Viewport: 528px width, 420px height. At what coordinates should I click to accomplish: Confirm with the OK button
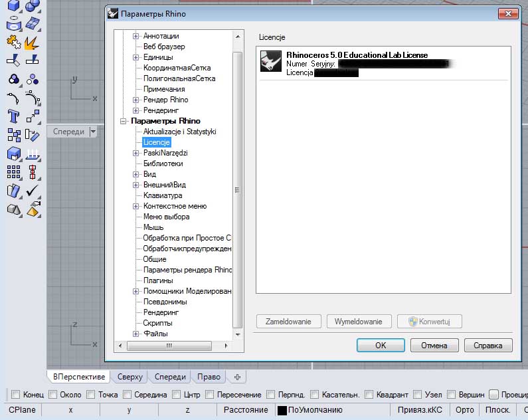tap(381, 345)
